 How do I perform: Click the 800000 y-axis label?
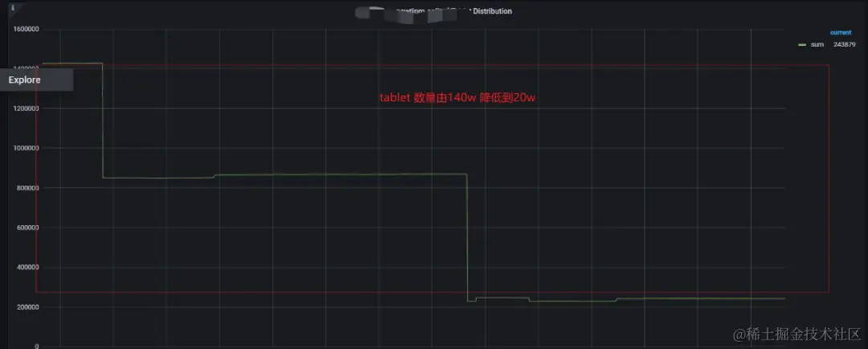pos(26,188)
